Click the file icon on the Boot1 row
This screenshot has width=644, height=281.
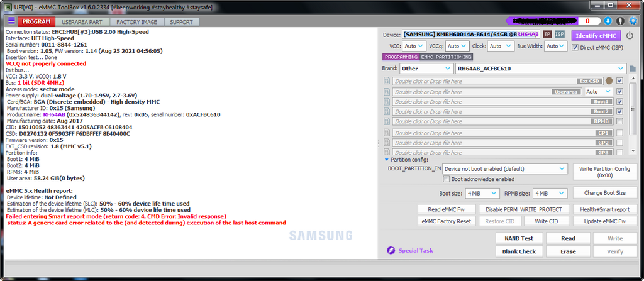[x=387, y=101]
